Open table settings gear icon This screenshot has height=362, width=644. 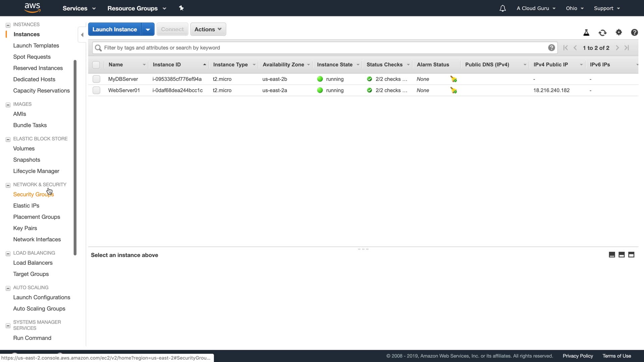(619, 32)
